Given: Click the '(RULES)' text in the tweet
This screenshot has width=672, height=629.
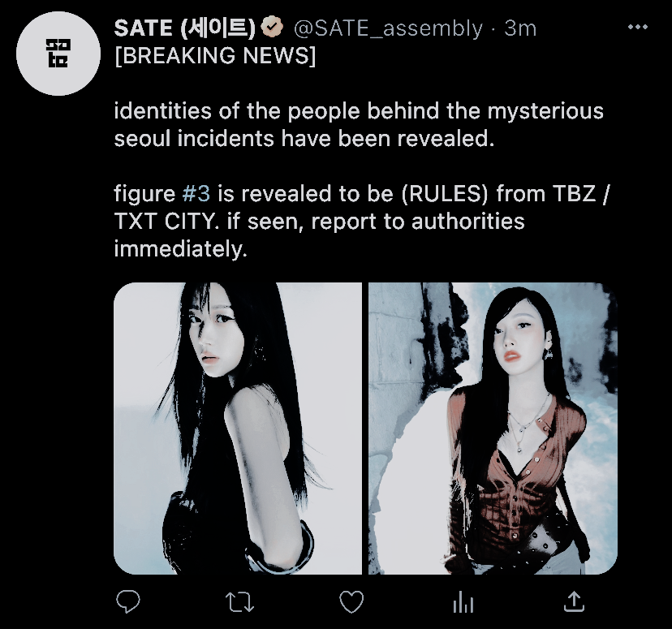Looking at the screenshot, I should (445, 194).
